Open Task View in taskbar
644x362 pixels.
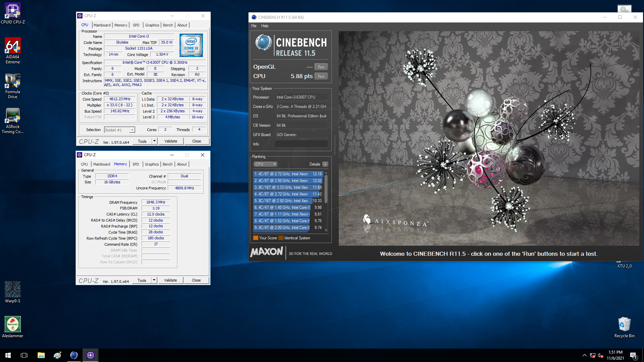pyautogui.click(x=24, y=355)
